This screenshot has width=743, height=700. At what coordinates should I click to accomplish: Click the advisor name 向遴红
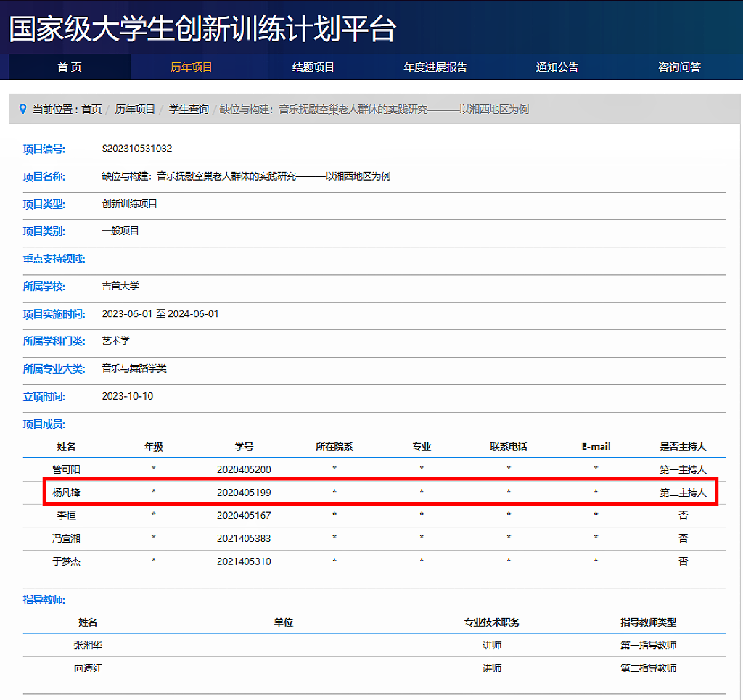(x=88, y=668)
